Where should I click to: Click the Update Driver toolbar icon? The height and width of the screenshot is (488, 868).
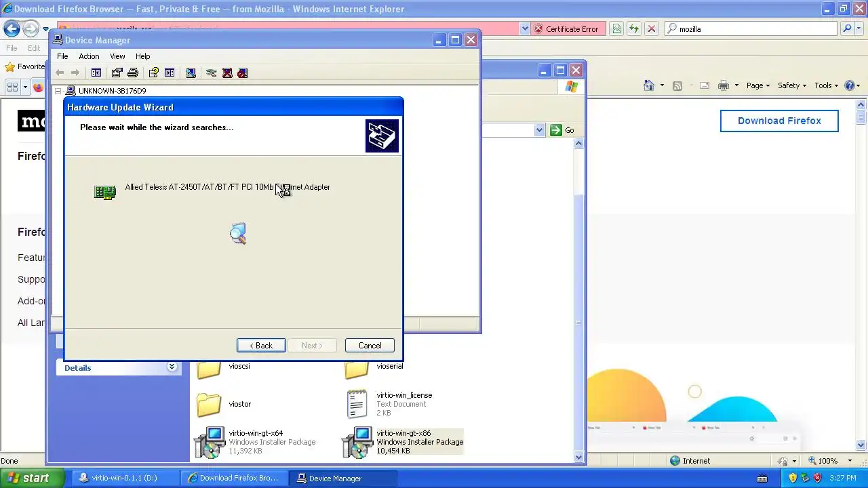click(x=211, y=73)
